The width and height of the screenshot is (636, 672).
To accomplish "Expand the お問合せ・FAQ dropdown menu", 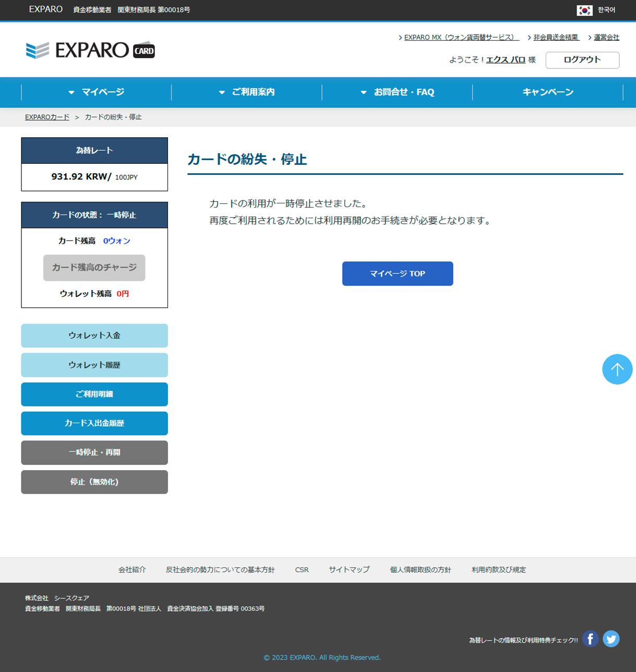I will pos(398,92).
